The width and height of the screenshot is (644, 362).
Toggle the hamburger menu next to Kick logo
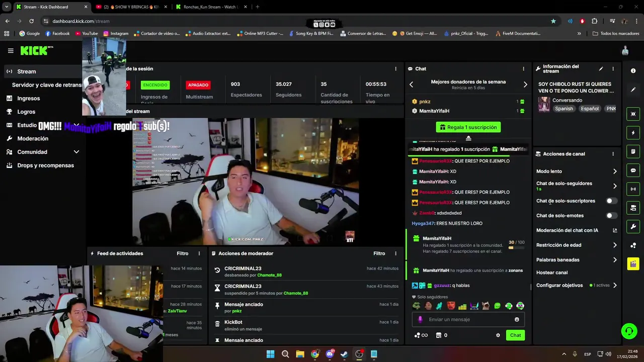pos(11,51)
